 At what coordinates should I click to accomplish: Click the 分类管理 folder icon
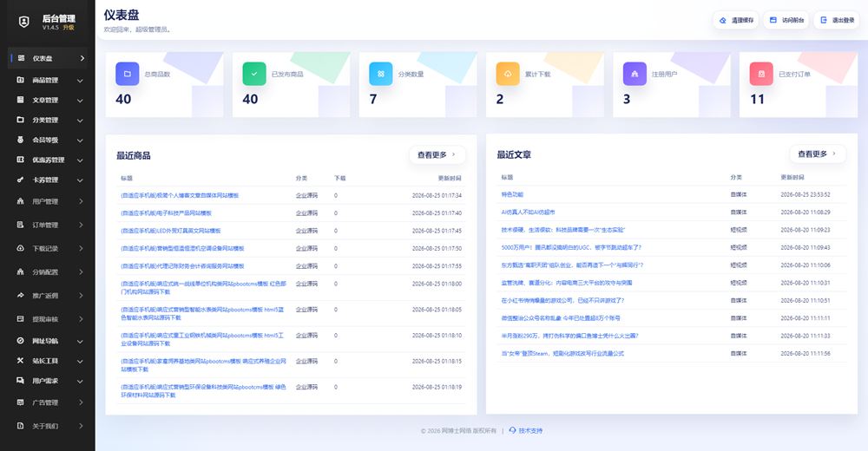tap(21, 120)
